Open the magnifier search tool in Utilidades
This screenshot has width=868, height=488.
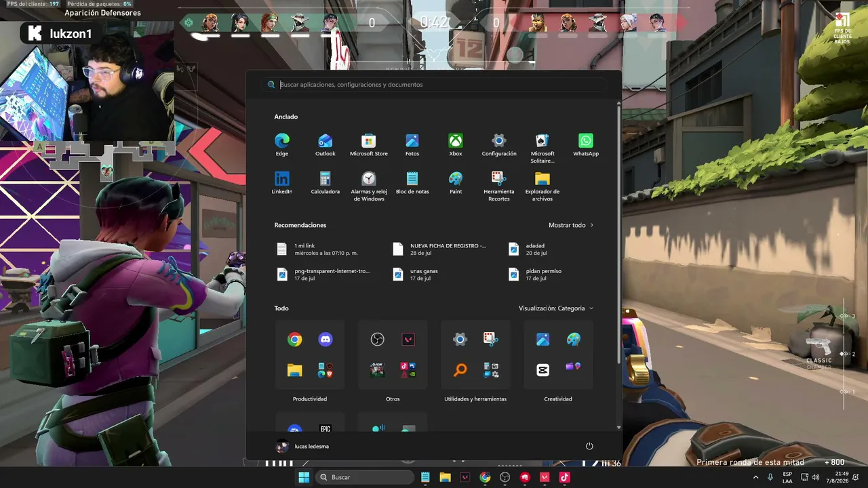coord(460,370)
